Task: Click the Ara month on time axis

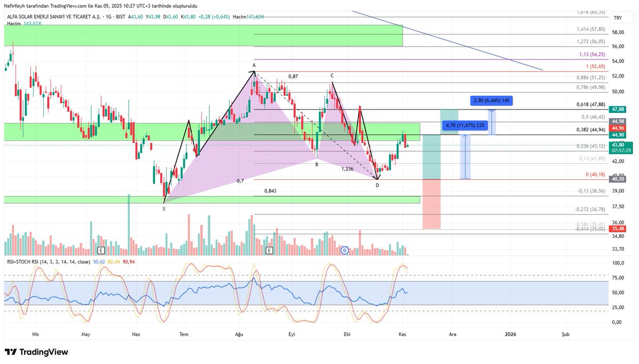Action: (453, 335)
